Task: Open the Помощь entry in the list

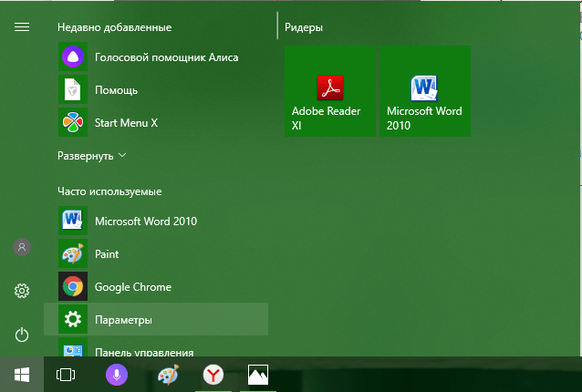Action: (x=156, y=89)
